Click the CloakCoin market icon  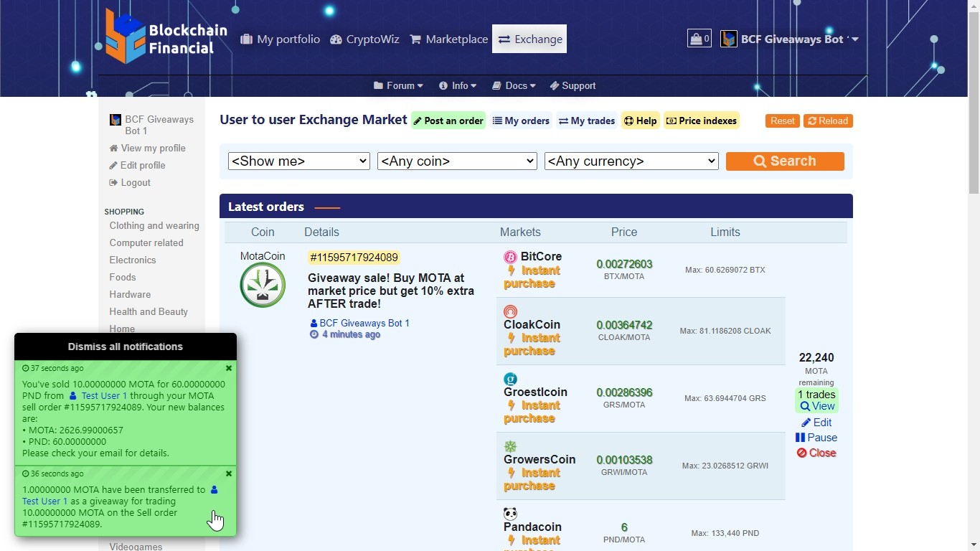coord(510,311)
